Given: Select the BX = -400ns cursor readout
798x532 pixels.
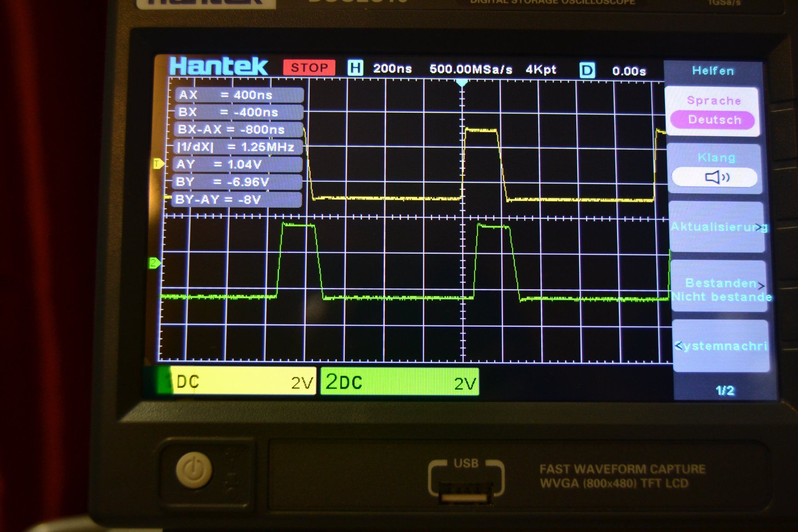Looking at the screenshot, I should point(239,112).
